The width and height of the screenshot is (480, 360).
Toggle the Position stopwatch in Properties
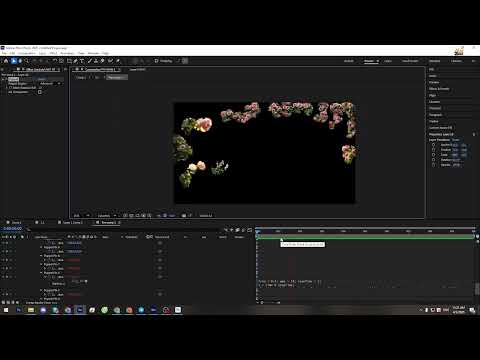click(433, 150)
